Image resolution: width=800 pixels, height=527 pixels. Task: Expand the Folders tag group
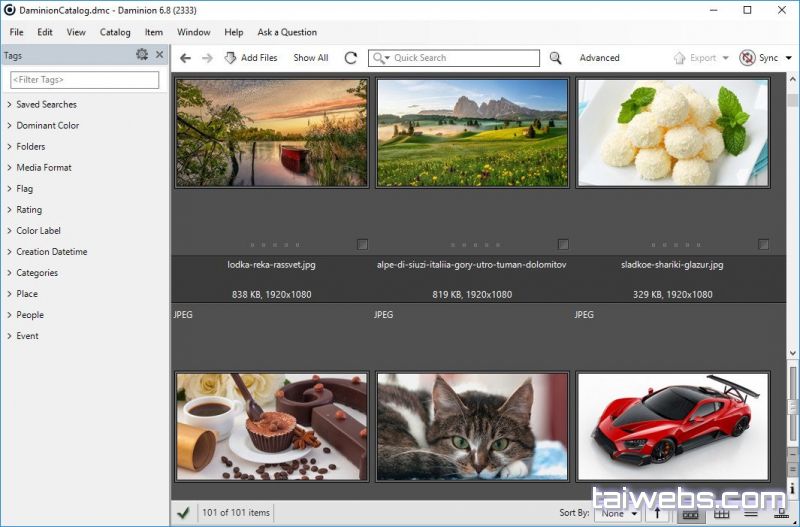tap(9, 147)
